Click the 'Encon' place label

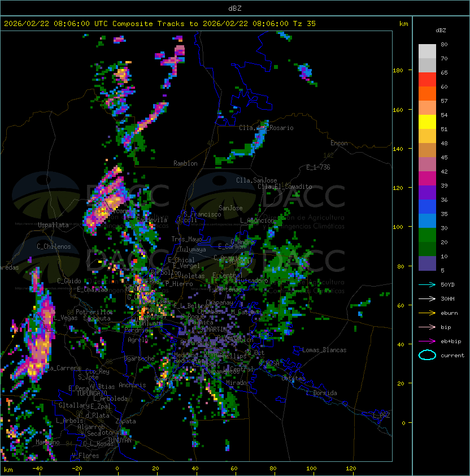point(339,143)
